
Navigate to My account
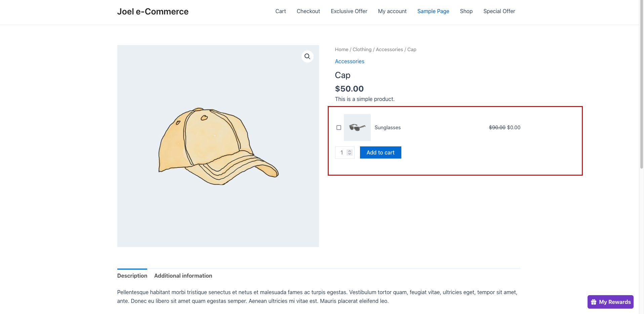(x=392, y=11)
